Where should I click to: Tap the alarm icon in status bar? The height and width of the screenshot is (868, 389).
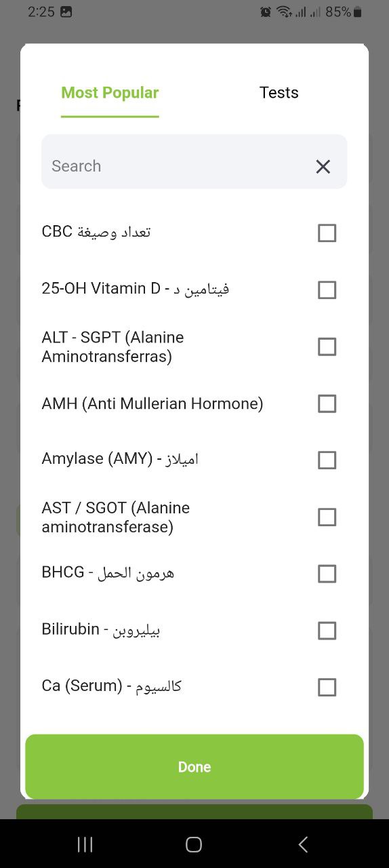coord(266,12)
